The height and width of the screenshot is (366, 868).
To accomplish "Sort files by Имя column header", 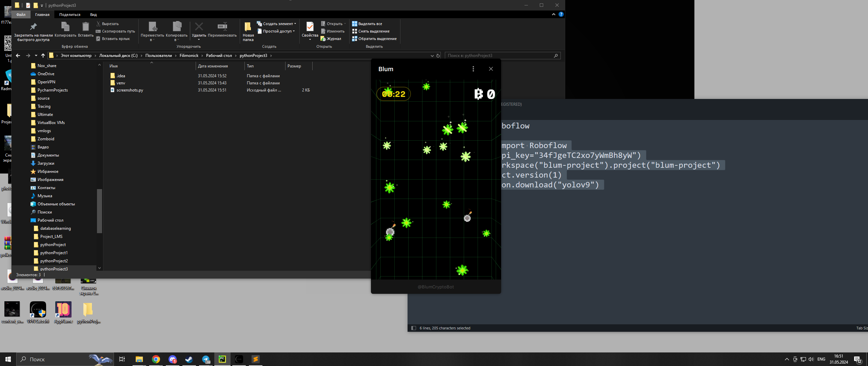I will (x=114, y=66).
